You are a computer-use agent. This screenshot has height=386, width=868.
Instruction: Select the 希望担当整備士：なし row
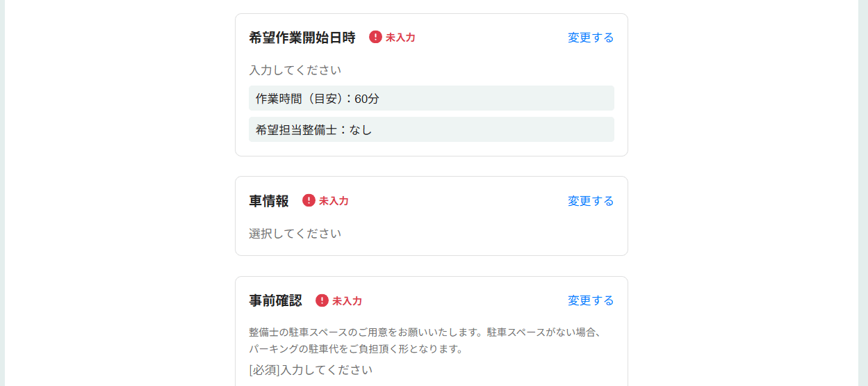coord(431,129)
